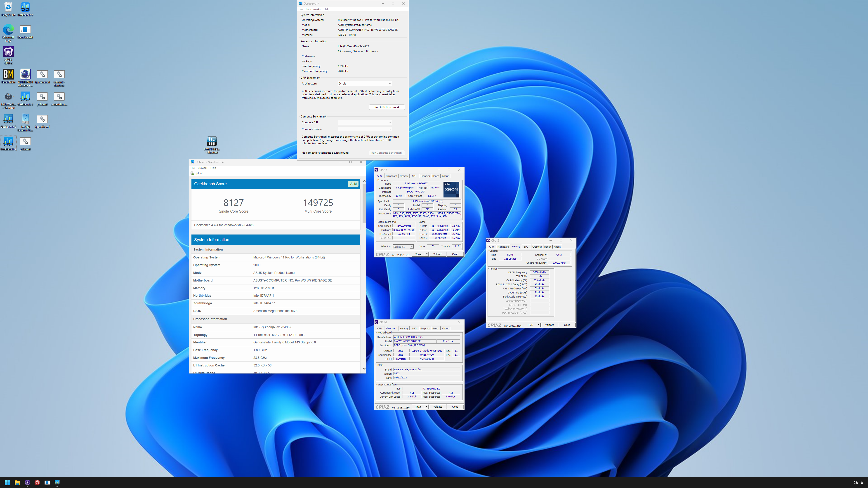Viewport: 868px width, 488px height.
Task: Click scrollbar down arrow in Geekbench results
Action: (x=364, y=369)
